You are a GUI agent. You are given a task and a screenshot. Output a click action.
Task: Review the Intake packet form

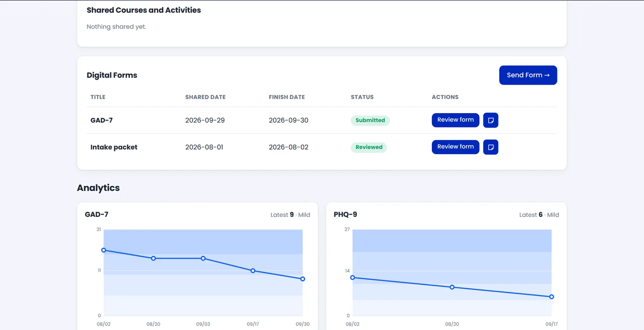[x=455, y=147]
